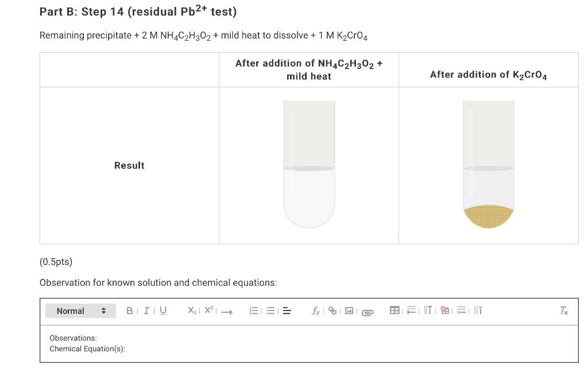Toggle underline formatting
Viewport: 588px width, 372px height.
(163, 310)
